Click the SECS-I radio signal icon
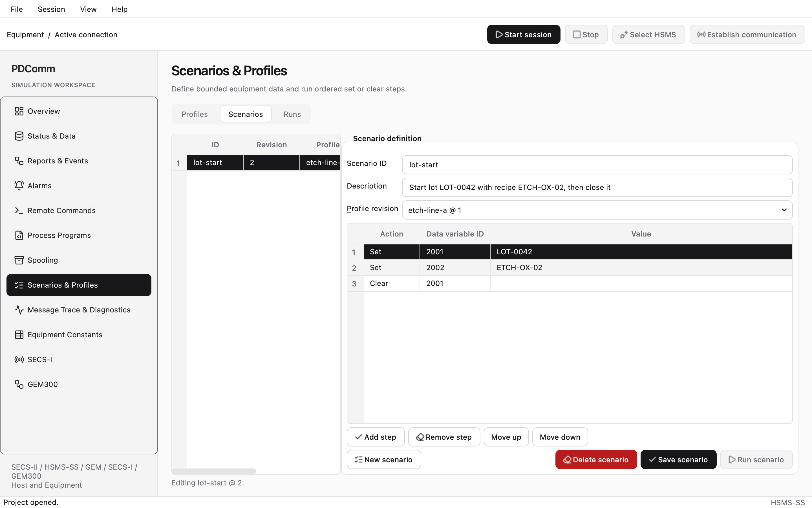Screen dimensions: 812x508 tap(19, 360)
